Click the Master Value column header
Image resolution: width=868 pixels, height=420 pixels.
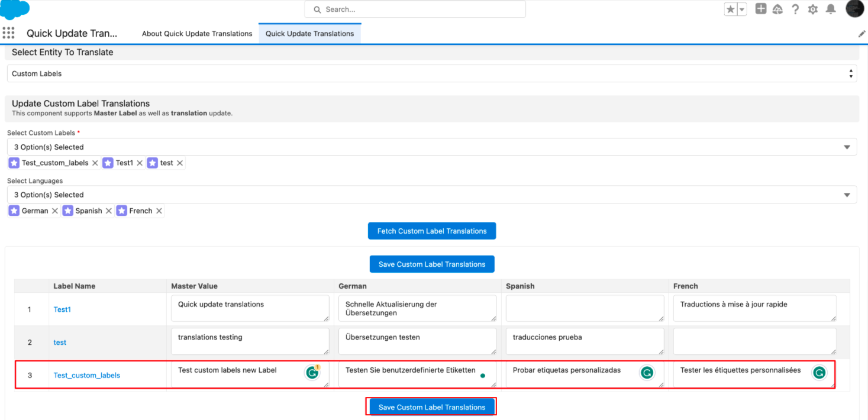(x=195, y=286)
